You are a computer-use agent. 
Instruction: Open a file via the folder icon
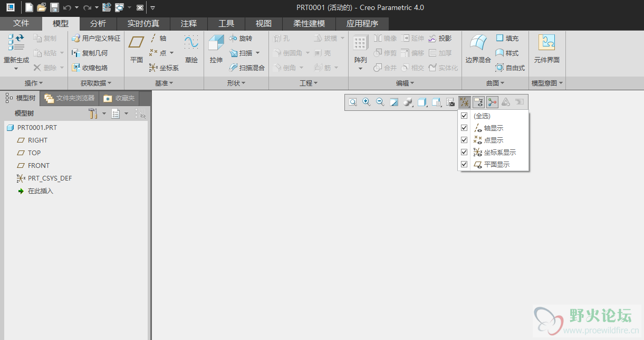42,7
